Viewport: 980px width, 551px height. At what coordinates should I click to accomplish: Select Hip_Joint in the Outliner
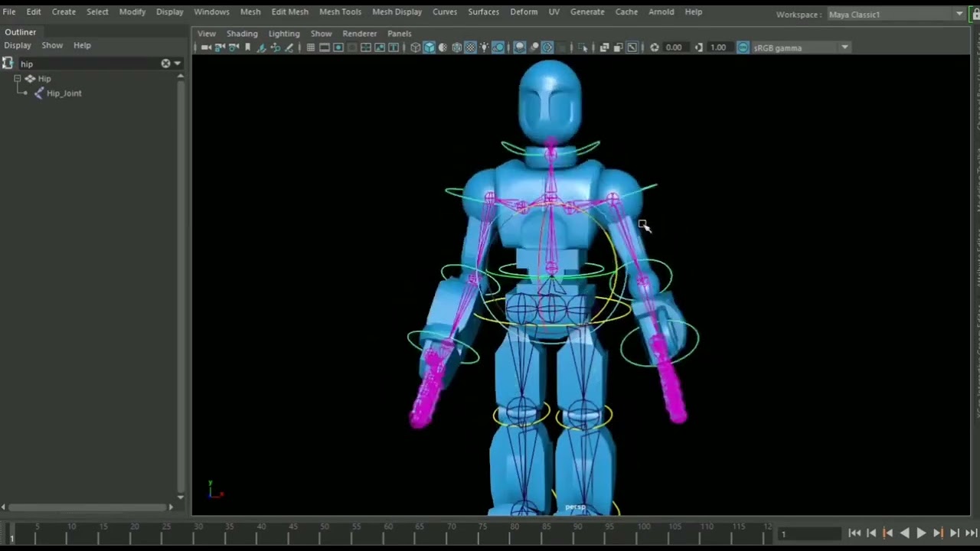click(64, 93)
